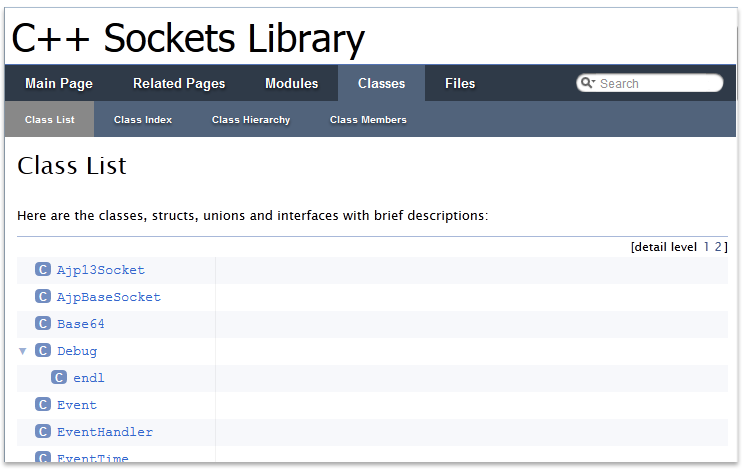Click the Class List page heading
This screenshot has width=755, height=470.
pyautogui.click(x=72, y=166)
